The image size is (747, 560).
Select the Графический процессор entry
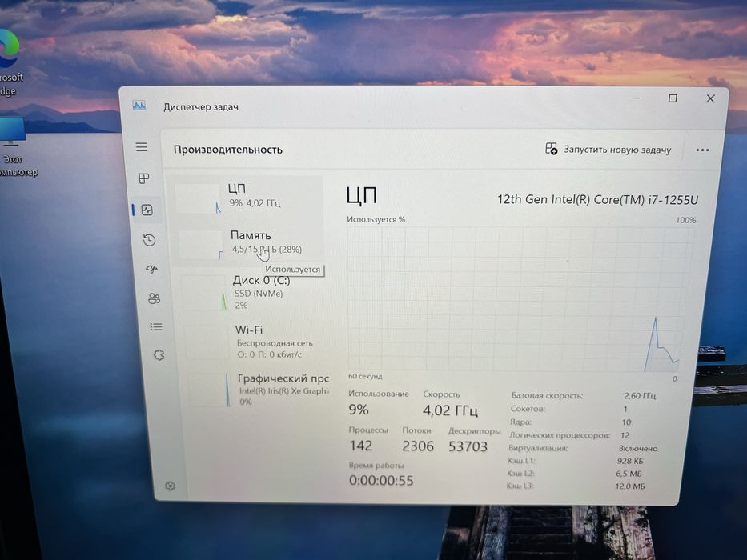coord(257,390)
